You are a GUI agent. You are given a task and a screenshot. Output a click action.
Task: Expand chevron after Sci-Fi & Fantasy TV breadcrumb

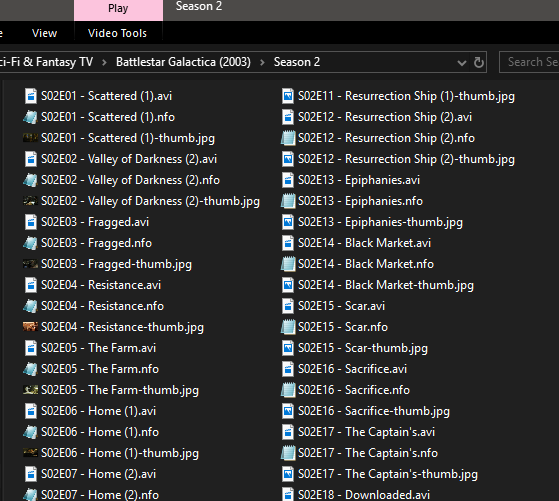click(104, 63)
